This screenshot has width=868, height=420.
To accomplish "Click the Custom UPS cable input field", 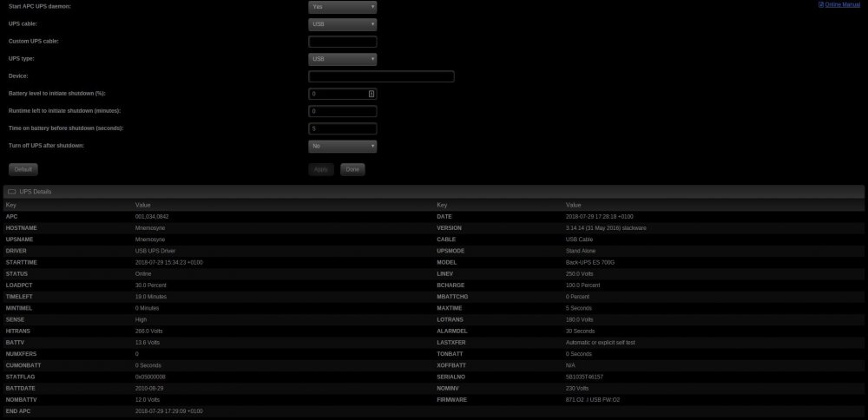I will click(x=343, y=42).
